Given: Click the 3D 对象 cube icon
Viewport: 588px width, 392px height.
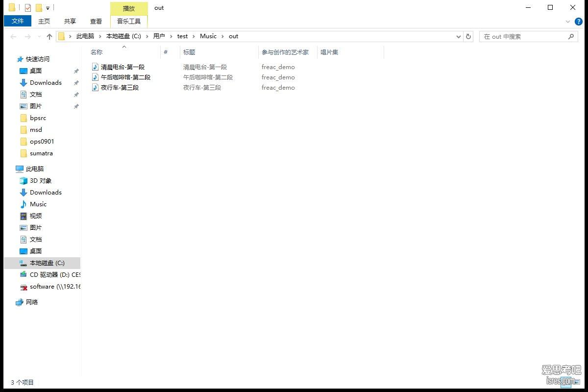Looking at the screenshot, I should click(x=23, y=180).
